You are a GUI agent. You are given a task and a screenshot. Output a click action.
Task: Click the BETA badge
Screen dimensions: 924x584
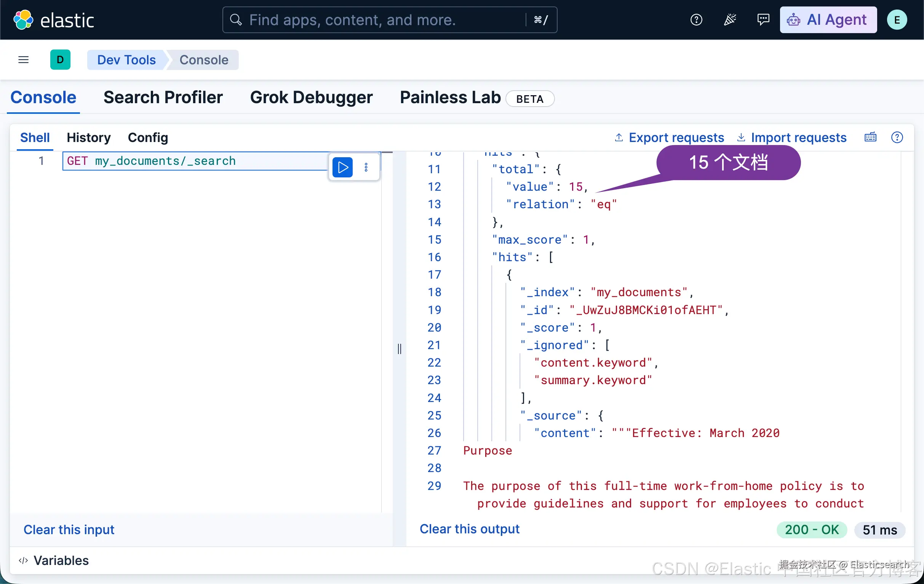pyautogui.click(x=529, y=99)
